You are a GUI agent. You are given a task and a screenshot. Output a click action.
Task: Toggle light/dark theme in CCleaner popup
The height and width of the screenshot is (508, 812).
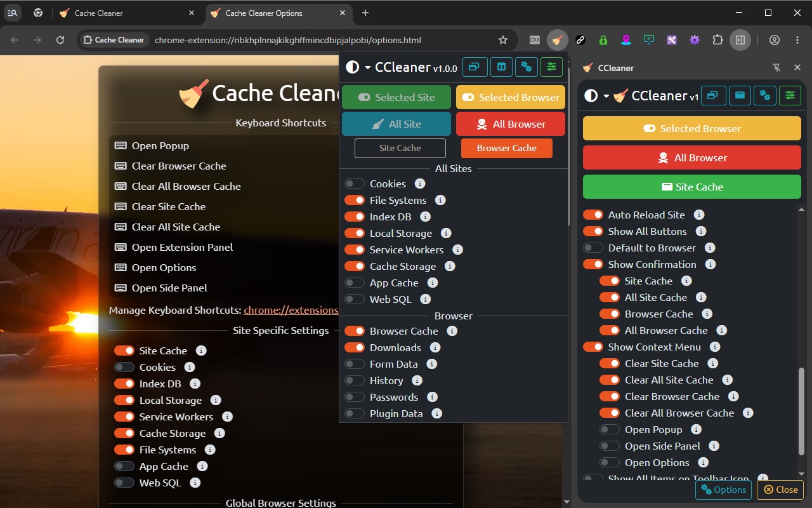coord(353,67)
